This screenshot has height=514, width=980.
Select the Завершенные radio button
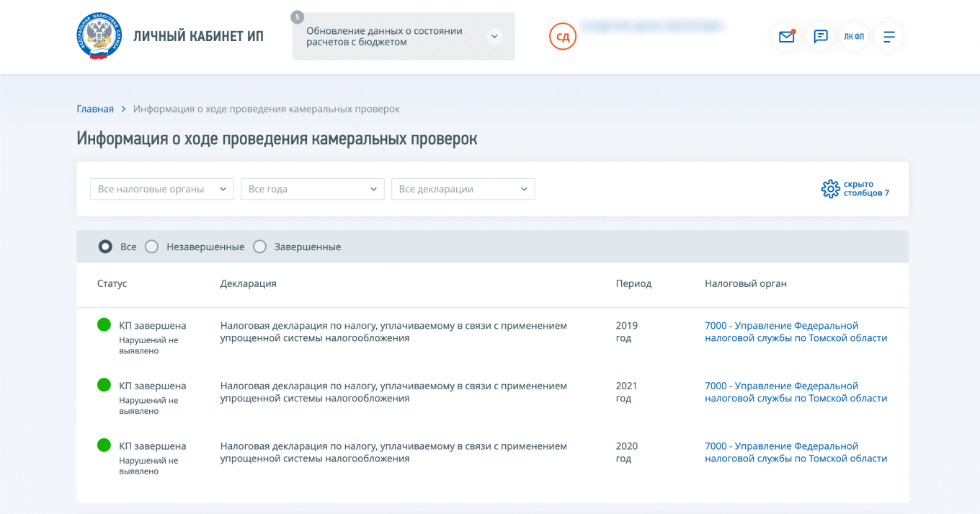259,246
